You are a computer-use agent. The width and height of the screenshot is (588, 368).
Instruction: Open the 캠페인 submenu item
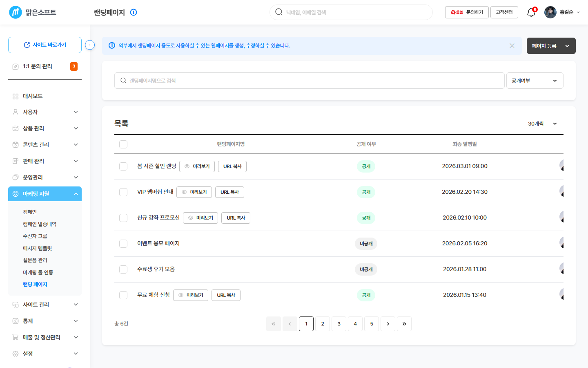(30, 212)
